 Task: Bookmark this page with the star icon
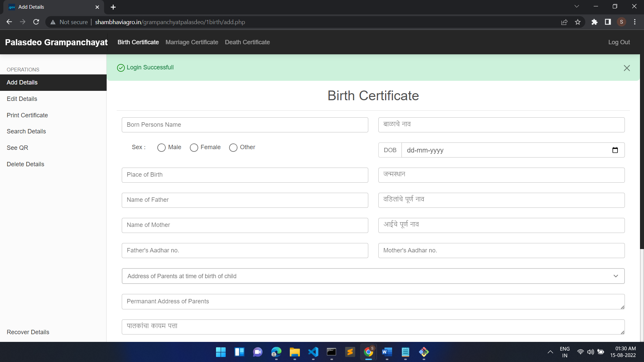578,22
